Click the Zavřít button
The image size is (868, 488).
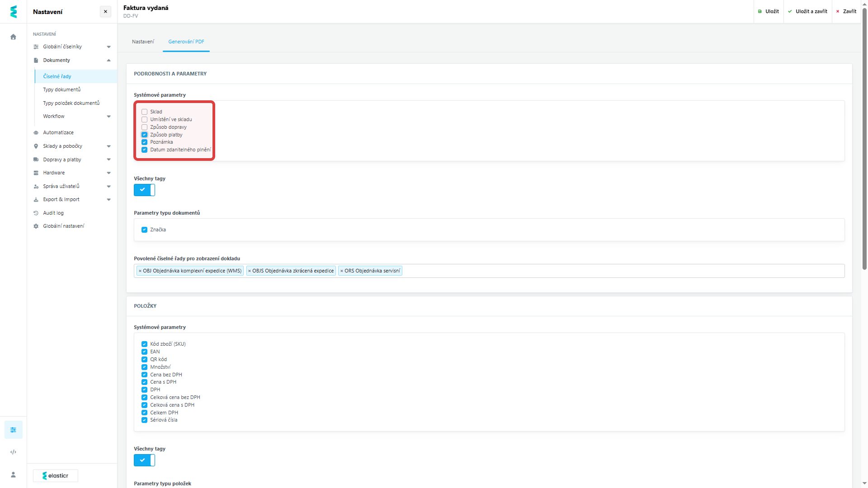tap(846, 12)
